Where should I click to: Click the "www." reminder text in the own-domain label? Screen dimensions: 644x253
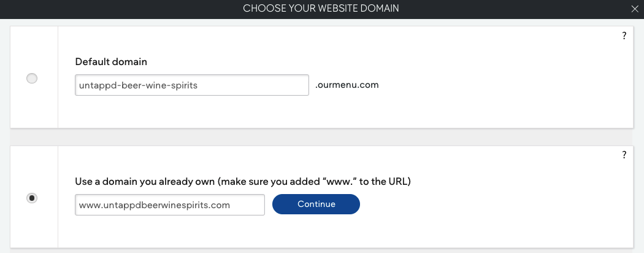(341, 181)
